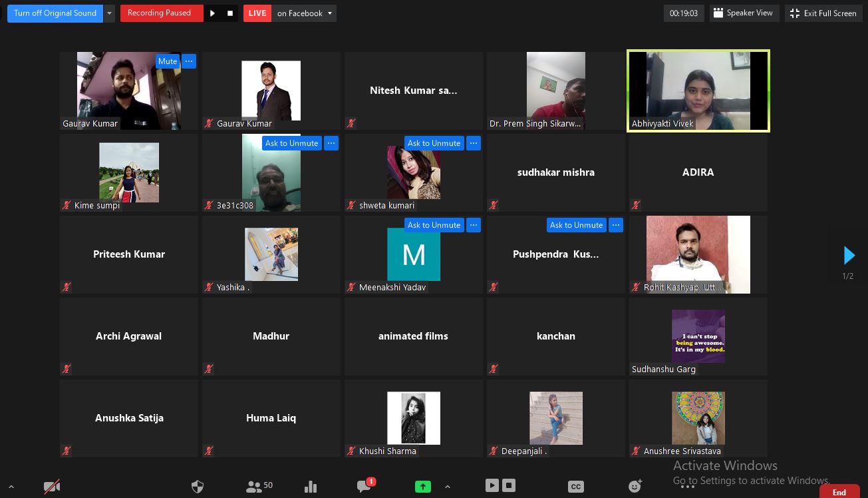Open the Polls bar chart icon
The width and height of the screenshot is (868, 498).
tap(311, 487)
